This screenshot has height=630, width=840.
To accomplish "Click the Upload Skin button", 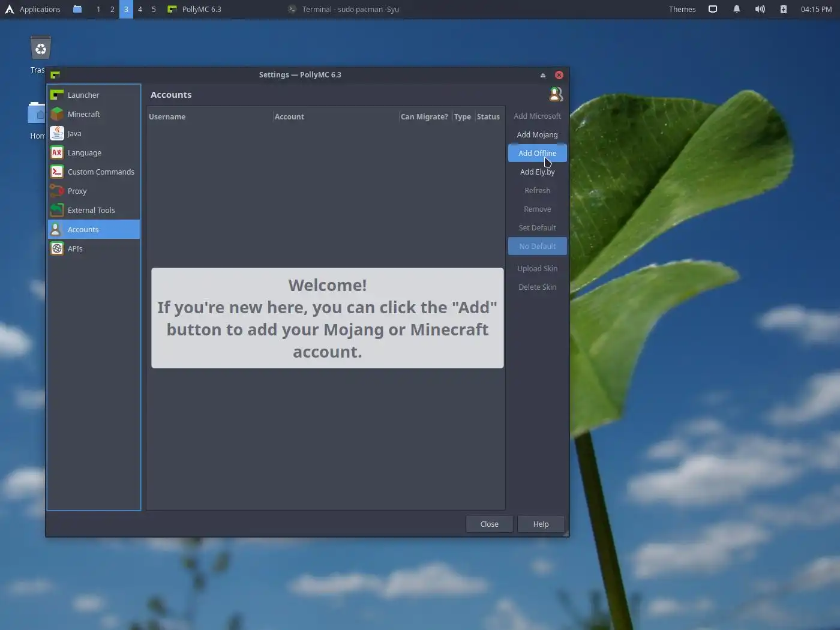I will tap(537, 268).
